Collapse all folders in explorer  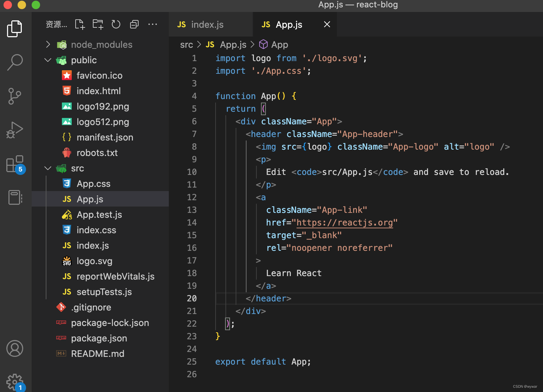pos(134,24)
